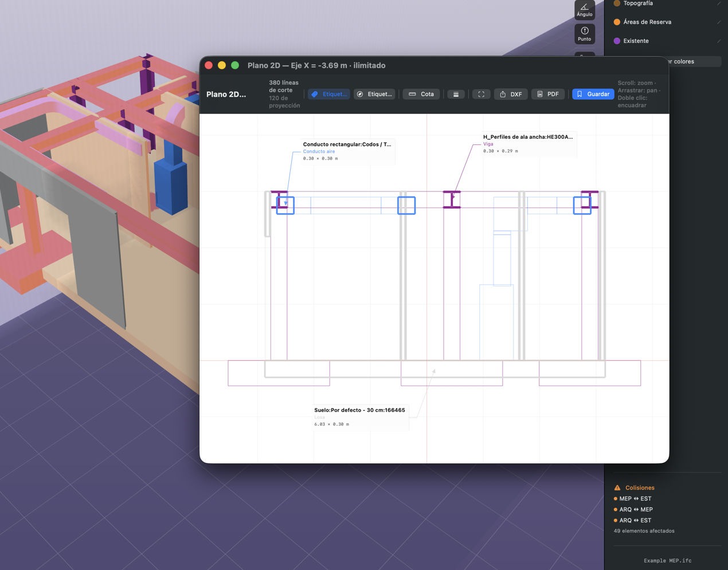
Task: Open the three-line list menu in the Plano 2D toolbar
Action: 456,94
